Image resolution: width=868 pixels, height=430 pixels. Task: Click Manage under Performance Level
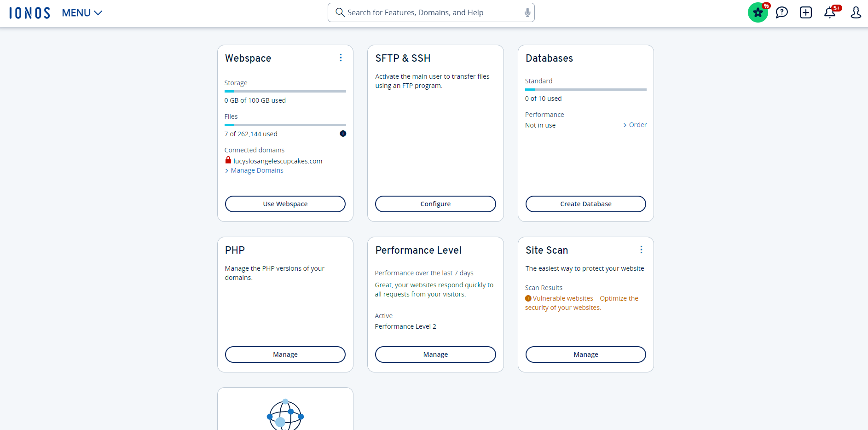[x=435, y=354]
